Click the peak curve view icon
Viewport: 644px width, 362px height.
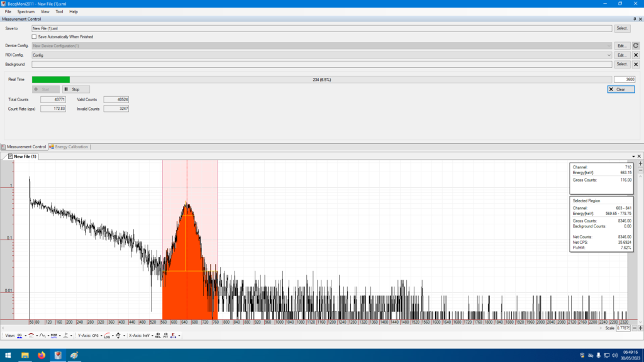(x=42, y=336)
